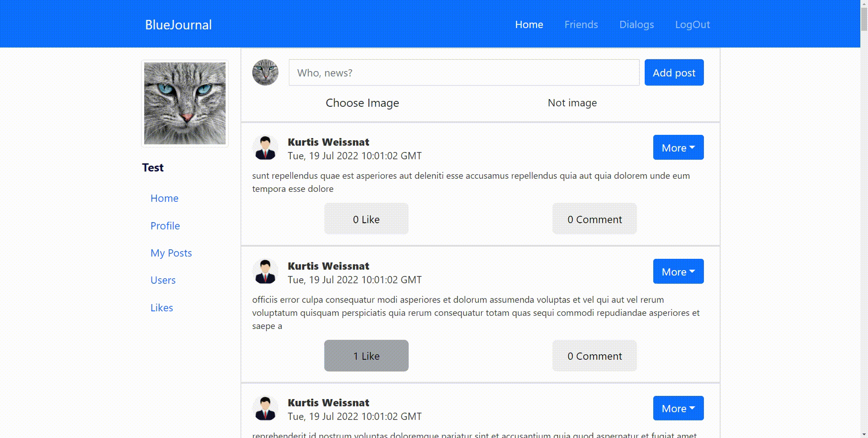Click Choose Image below the post field

[362, 103]
